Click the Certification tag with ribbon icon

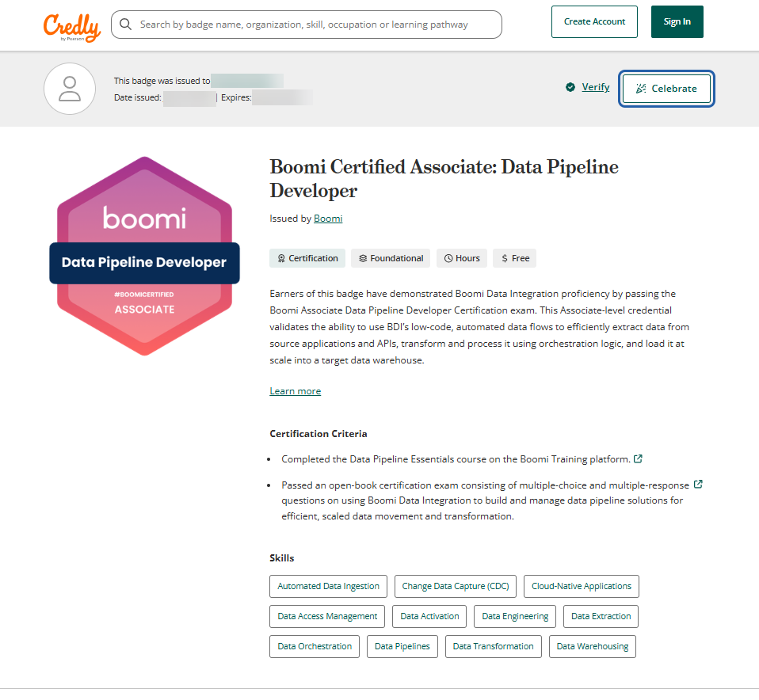coord(307,258)
